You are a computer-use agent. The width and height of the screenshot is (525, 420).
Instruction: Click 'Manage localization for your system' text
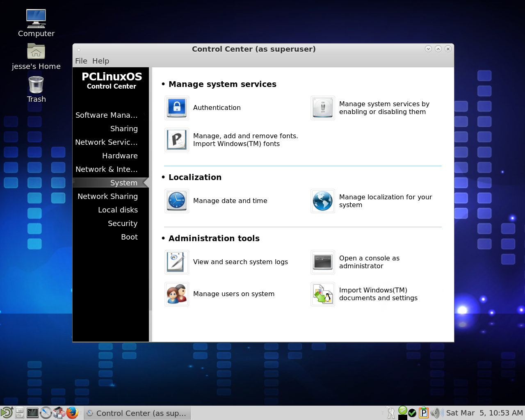coord(386,201)
